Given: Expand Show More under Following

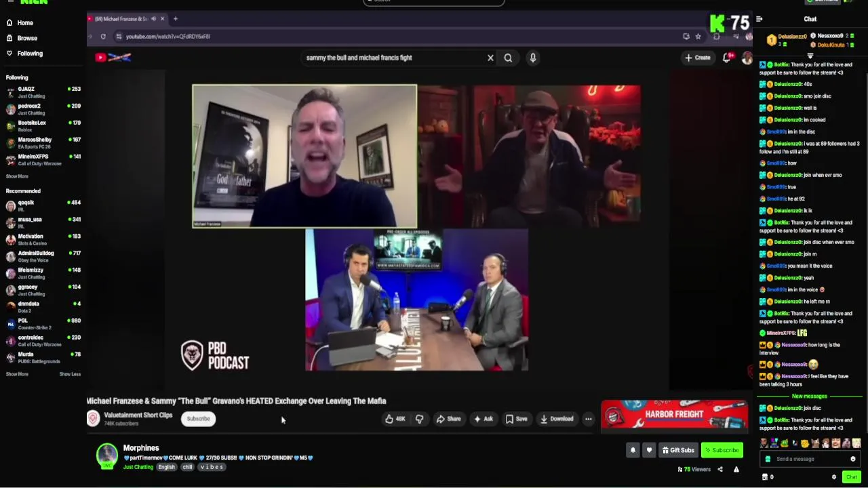Looking at the screenshot, I should tap(17, 176).
